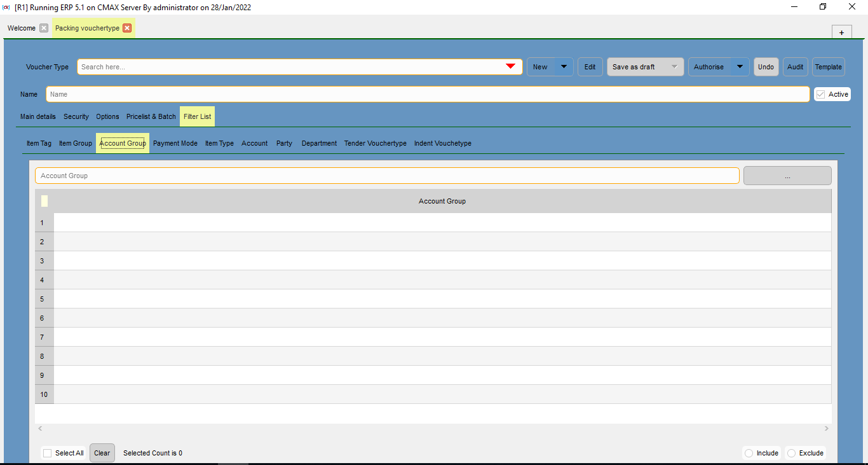Switch to the Payment Mode filter tab

click(175, 143)
